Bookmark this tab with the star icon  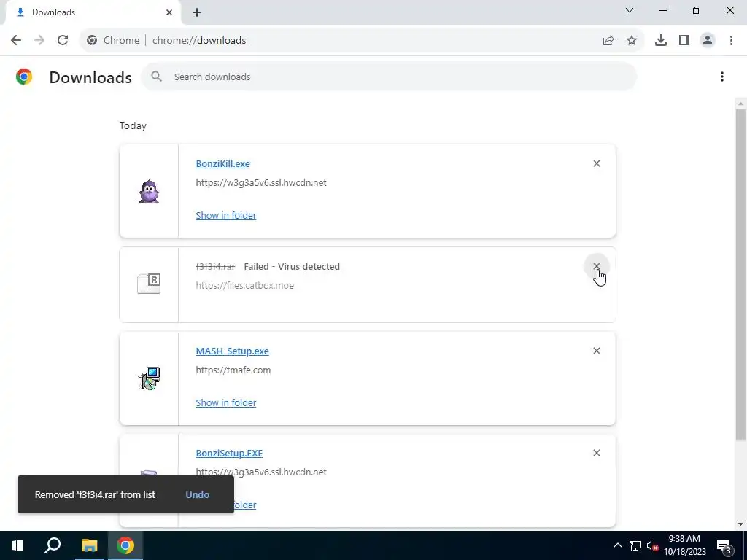[x=632, y=41]
